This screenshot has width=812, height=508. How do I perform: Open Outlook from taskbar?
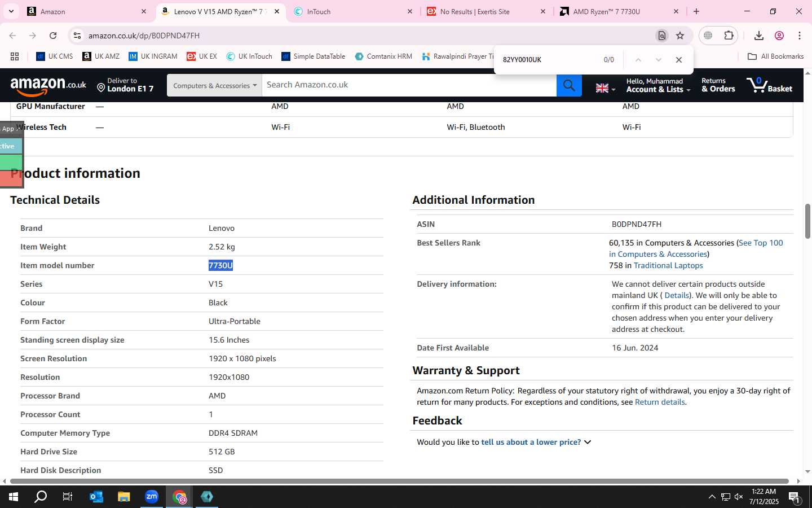[x=96, y=497]
